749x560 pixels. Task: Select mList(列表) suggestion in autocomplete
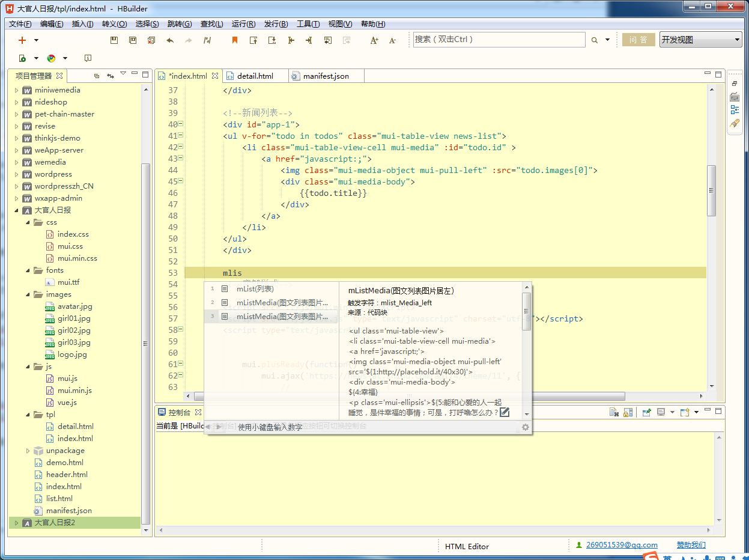[271, 288]
